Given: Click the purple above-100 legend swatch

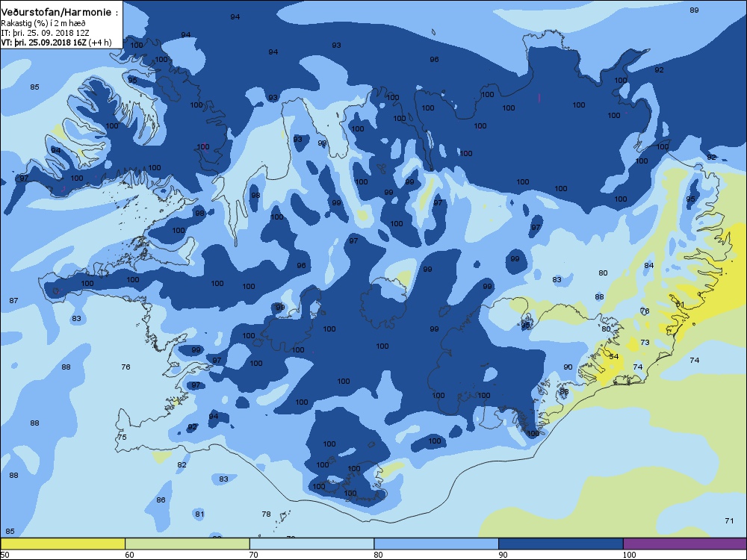Looking at the screenshot, I should [684, 544].
